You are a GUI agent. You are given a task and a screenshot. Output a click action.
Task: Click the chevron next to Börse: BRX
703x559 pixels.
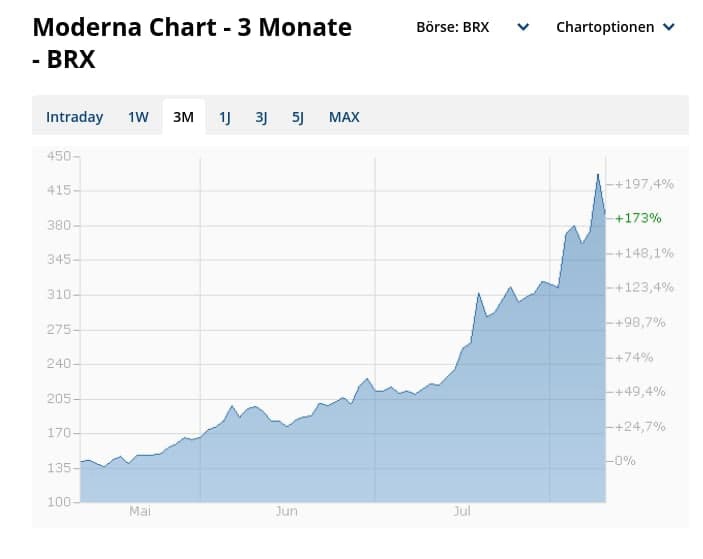523,28
